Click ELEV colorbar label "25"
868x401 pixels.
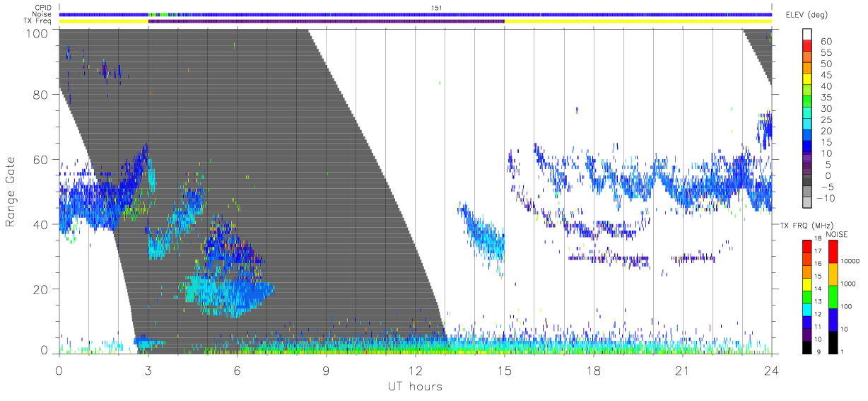pos(825,120)
